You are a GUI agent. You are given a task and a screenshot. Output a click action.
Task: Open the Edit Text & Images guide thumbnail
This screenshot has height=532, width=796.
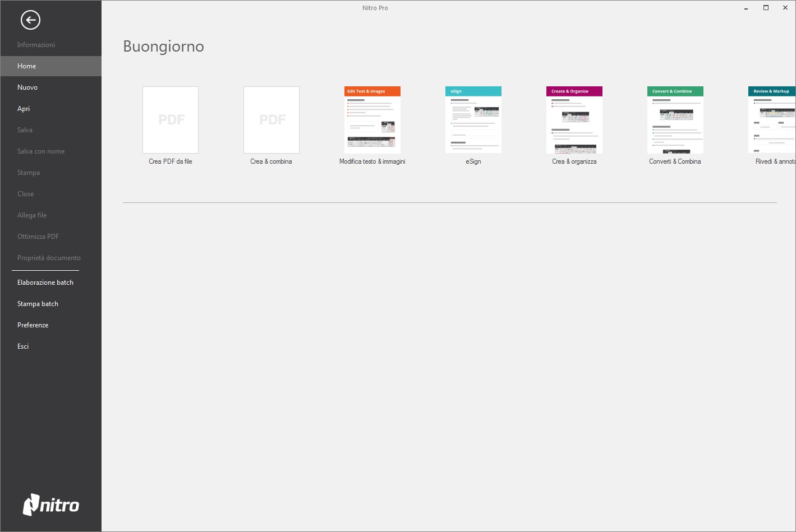point(372,120)
